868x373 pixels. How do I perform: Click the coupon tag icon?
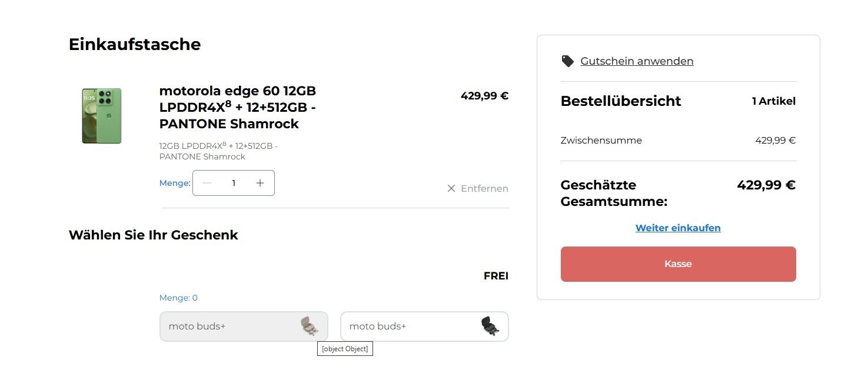(567, 61)
